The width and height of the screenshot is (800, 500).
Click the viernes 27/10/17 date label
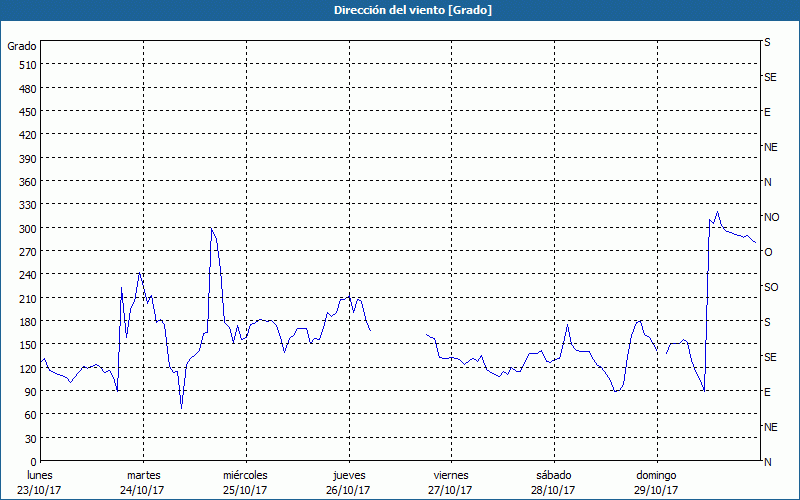tap(451, 482)
